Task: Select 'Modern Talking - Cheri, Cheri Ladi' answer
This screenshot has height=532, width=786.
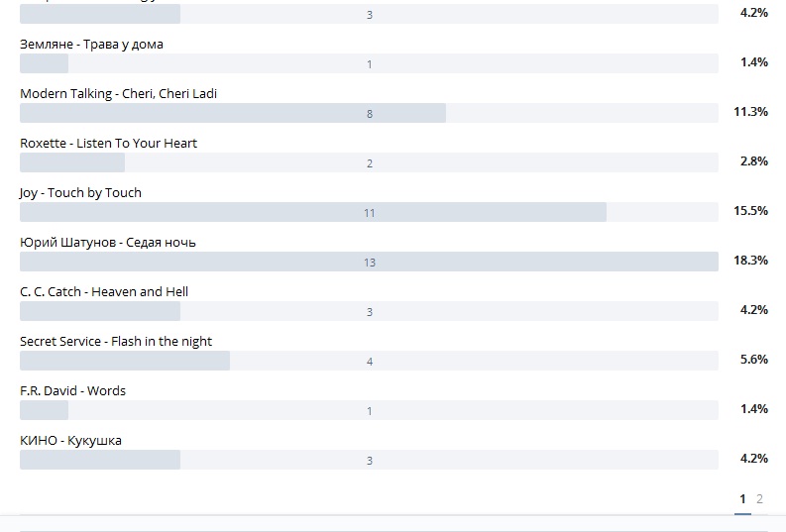Action: [118, 94]
